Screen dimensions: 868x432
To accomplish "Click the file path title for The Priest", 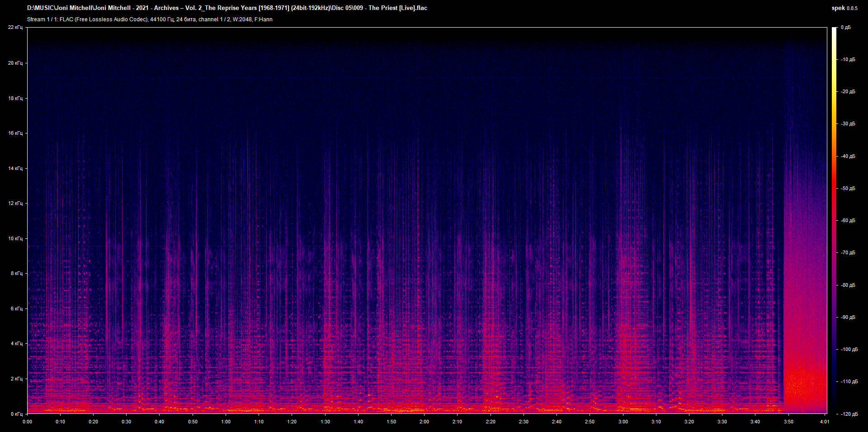I will (226, 8).
